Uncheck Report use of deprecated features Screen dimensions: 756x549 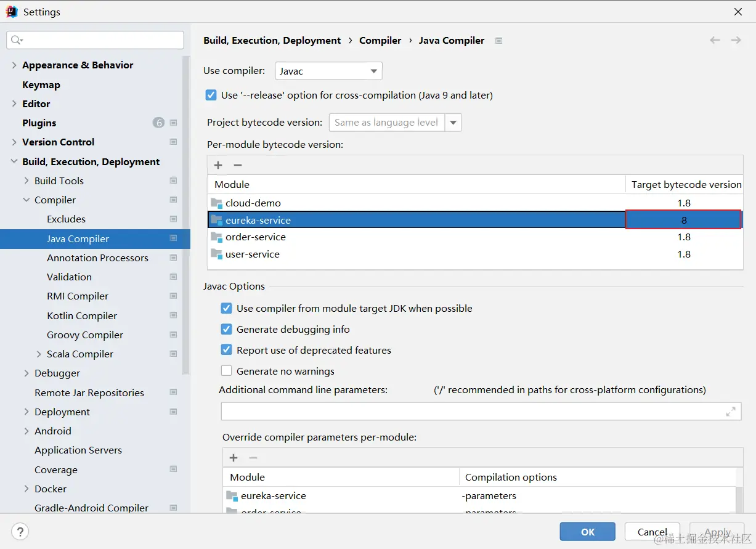(226, 350)
